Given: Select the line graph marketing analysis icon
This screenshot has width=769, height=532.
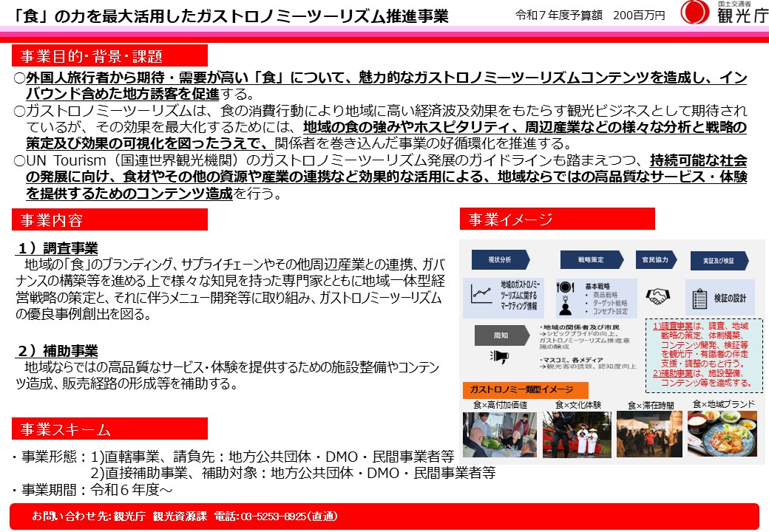Looking at the screenshot, I should 481,293.
